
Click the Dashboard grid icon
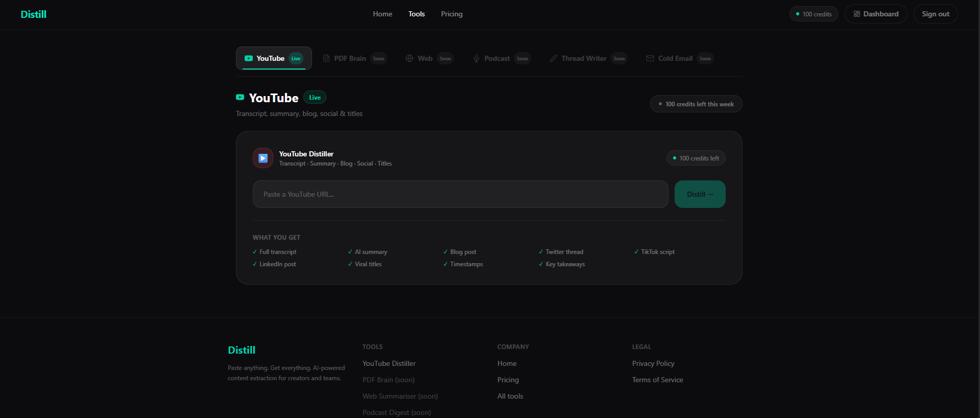[856, 14]
